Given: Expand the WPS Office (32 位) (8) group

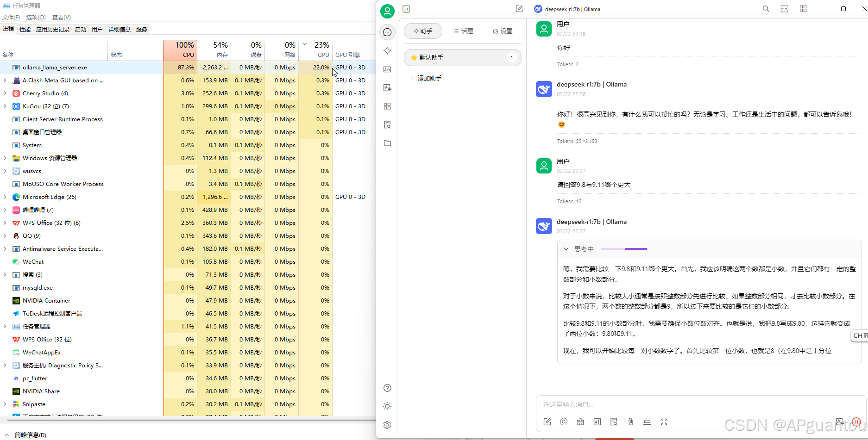Looking at the screenshot, I should (5, 223).
